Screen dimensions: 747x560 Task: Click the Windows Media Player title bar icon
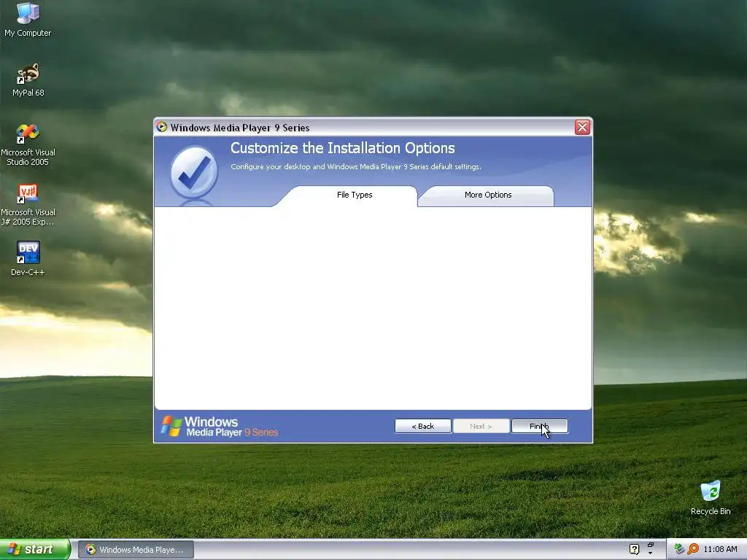(161, 127)
